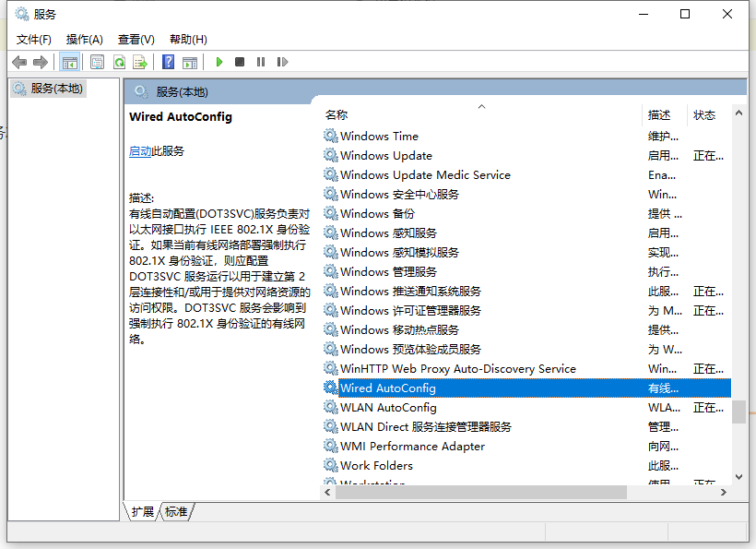Image resolution: width=756 pixels, height=549 pixels.
Task: Select the Windows 安全中心服务 row
Action: (526, 194)
